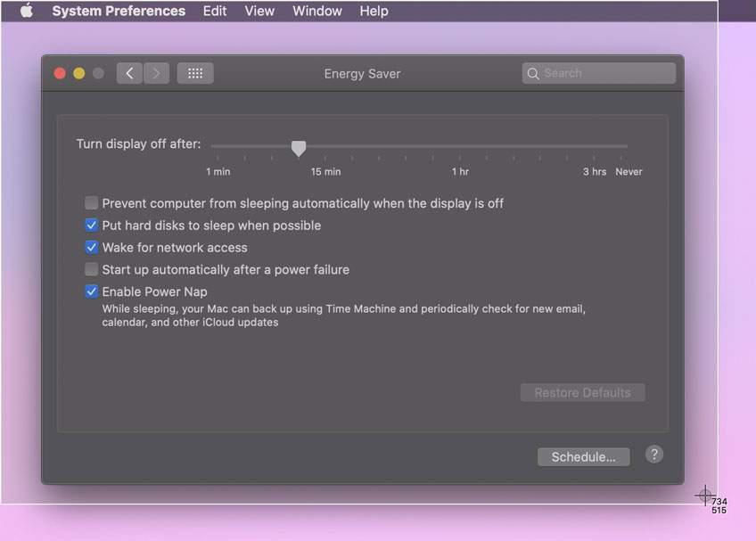
Task: Click inside the Search field
Action: (x=597, y=73)
